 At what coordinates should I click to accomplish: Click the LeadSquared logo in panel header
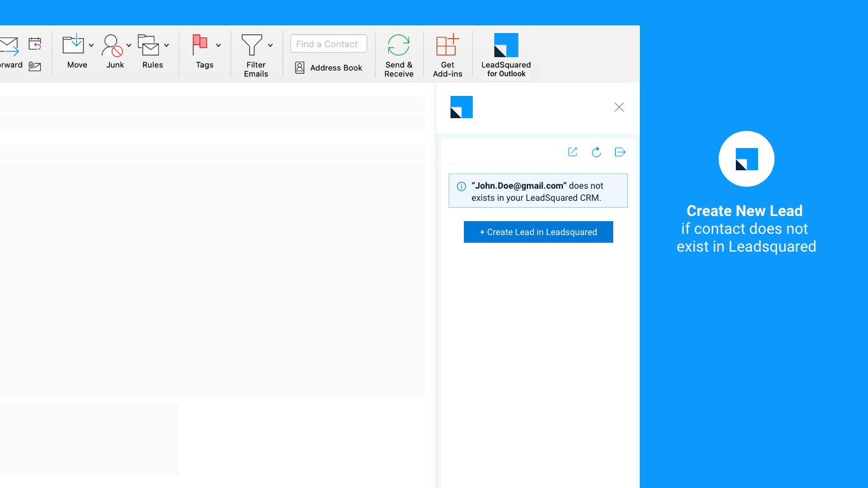(461, 107)
